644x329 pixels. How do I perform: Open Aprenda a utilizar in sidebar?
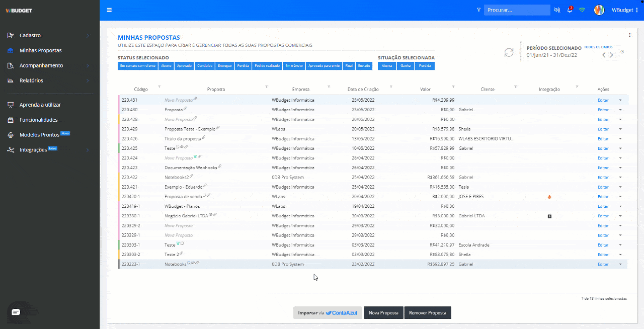pyautogui.click(x=40, y=105)
